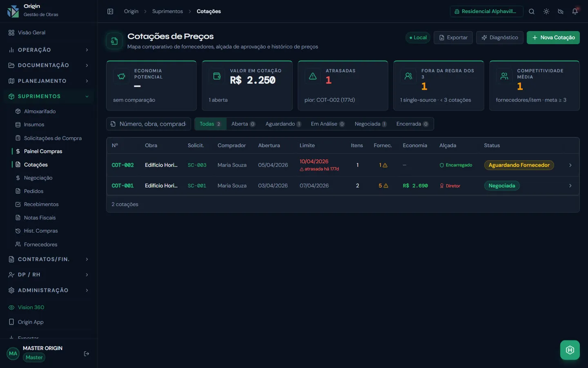Screen dimensions: 588x368
Task: Open the Residencial Alphaville project selector
Action: (x=486, y=11)
